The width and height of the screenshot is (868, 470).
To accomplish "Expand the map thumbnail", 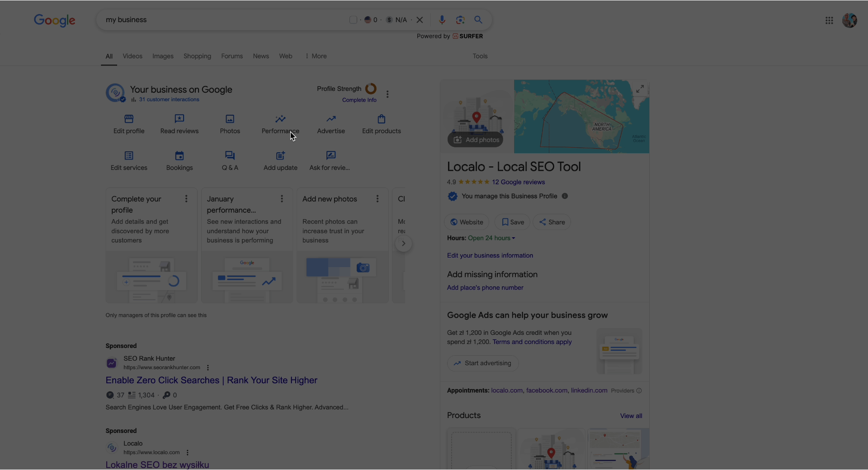I will [640, 89].
